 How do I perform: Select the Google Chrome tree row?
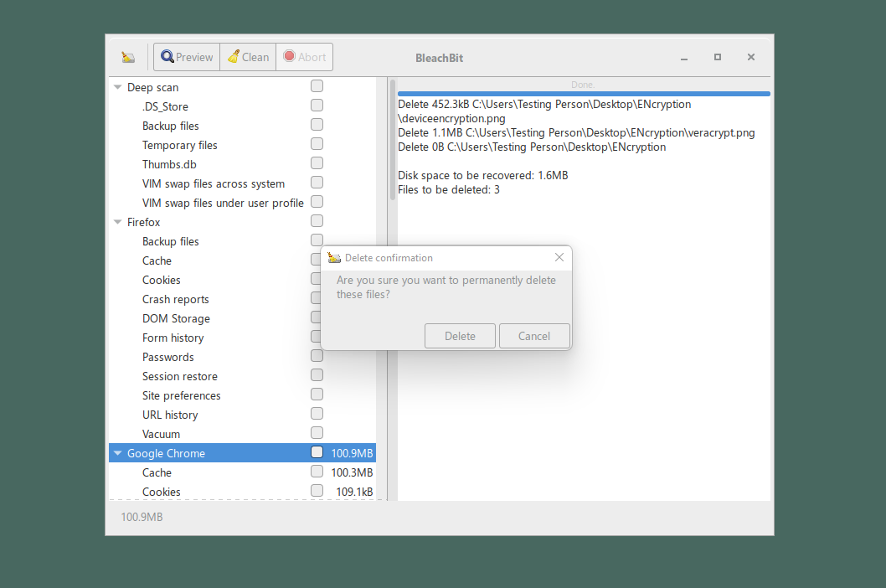tap(242, 453)
